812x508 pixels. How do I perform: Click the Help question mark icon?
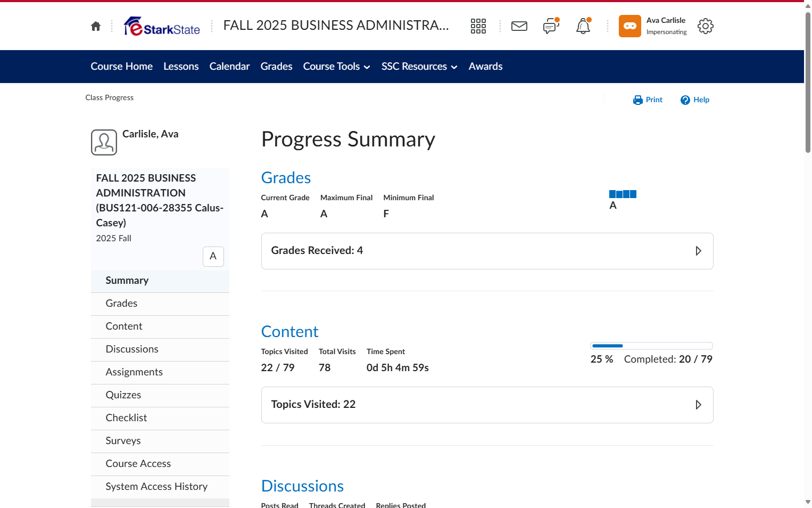[685, 100]
